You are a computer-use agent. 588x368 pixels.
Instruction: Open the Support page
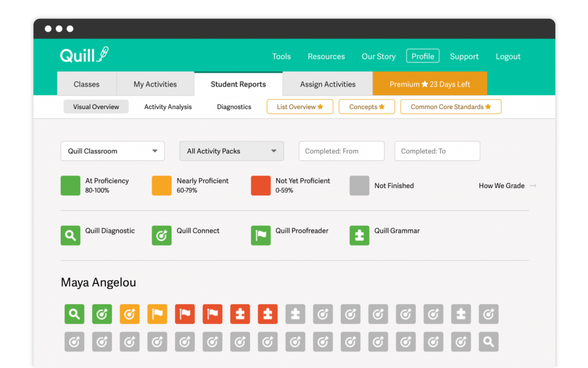(x=464, y=56)
